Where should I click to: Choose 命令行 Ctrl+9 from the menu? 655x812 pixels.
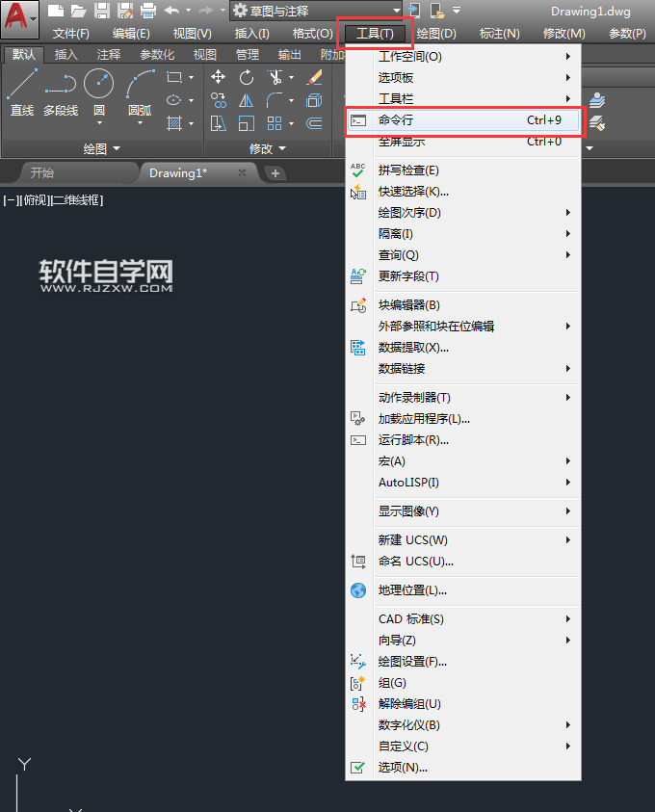click(463, 120)
